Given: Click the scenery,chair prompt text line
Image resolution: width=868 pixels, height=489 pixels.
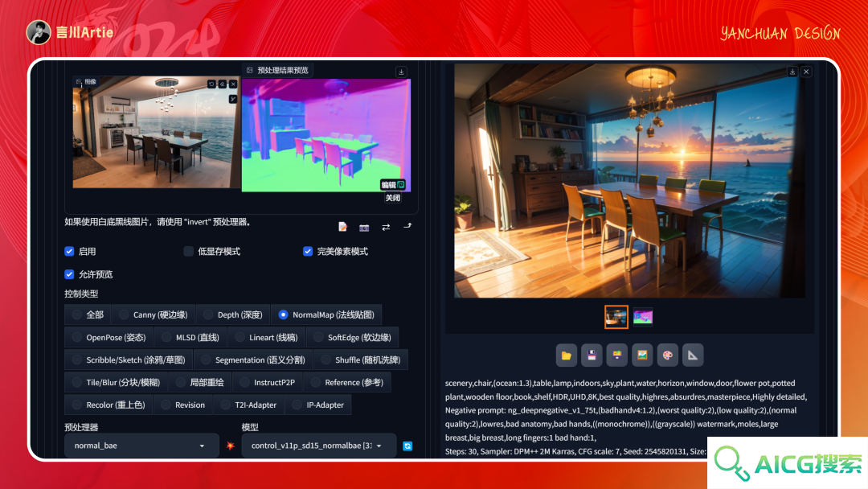Looking at the screenshot, I should [620, 383].
